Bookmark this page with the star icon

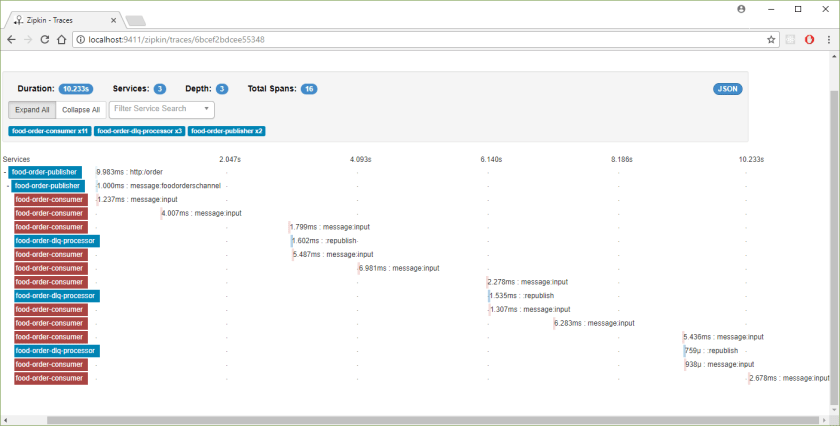point(771,39)
